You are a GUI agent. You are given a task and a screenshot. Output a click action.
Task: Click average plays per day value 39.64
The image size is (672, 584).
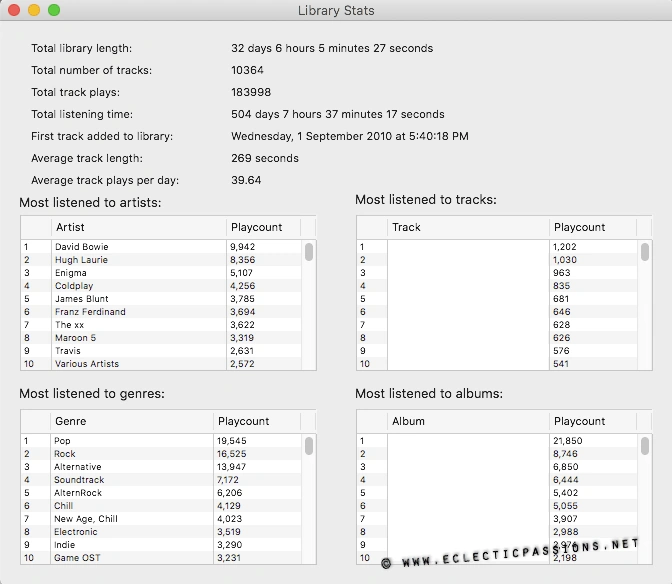(x=246, y=180)
